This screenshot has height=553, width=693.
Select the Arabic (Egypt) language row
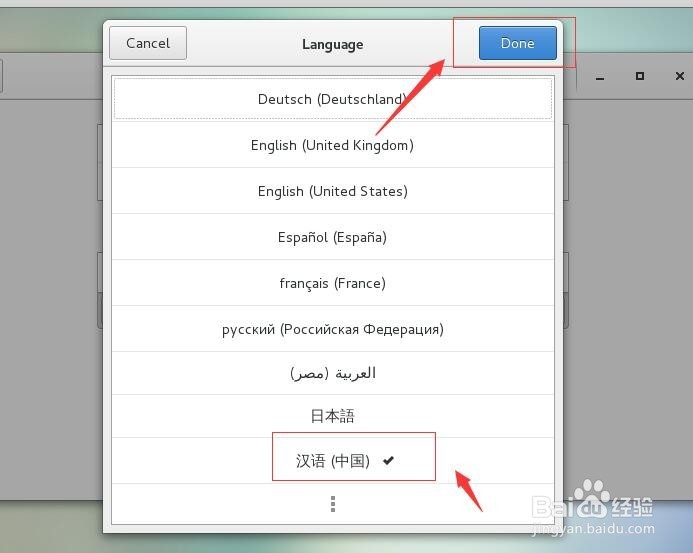[x=333, y=373]
